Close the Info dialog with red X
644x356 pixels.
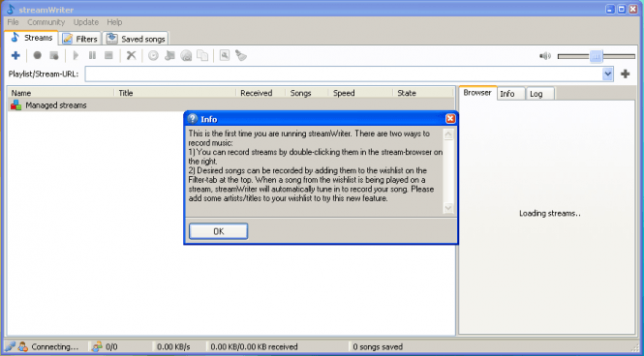click(x=450, y=119)
